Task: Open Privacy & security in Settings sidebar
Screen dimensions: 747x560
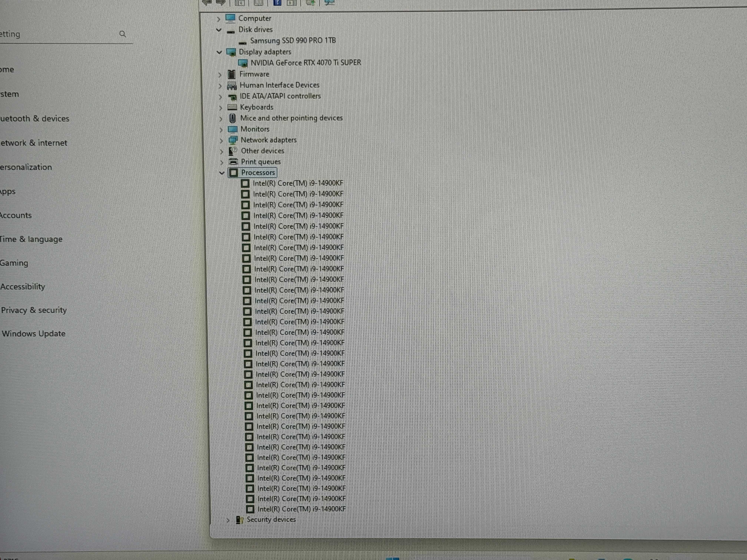Action: coord(34,310)
